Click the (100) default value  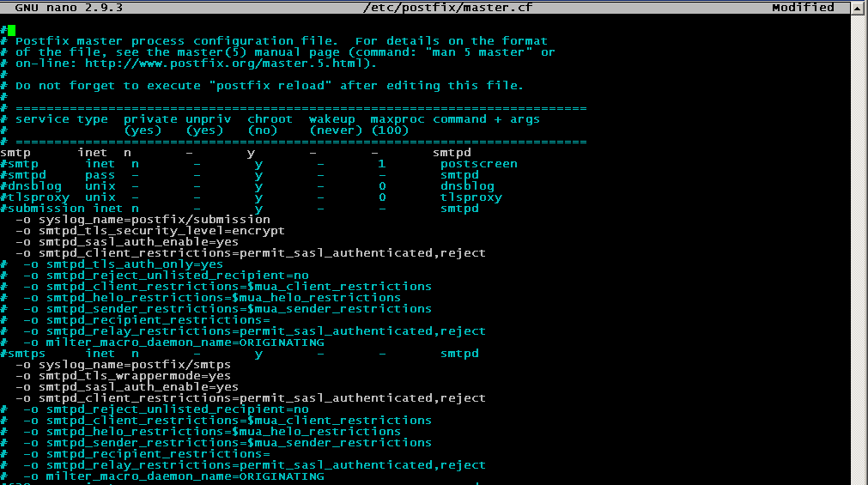click(390, 130)
